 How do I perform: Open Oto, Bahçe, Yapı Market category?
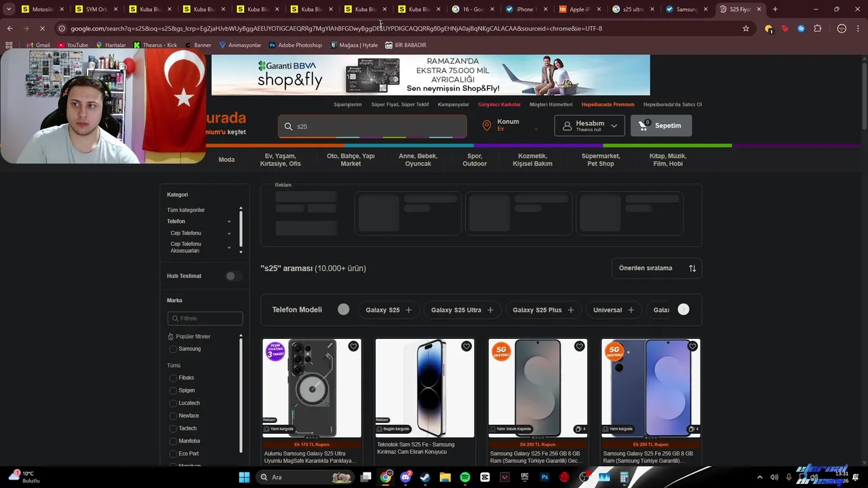pos(351,160)
